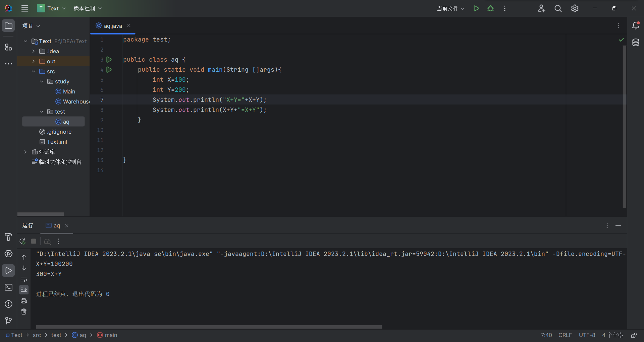
Task: Change CRLF line separator
Action: [565, 335]
